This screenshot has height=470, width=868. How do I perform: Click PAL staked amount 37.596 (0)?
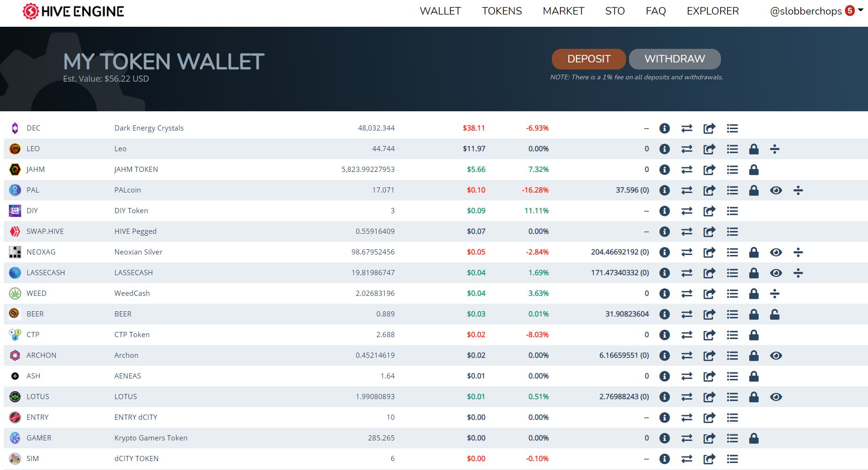(632, 190)
